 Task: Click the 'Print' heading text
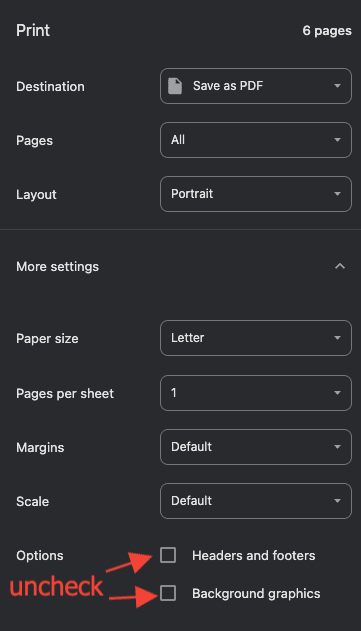coord(33,31)
